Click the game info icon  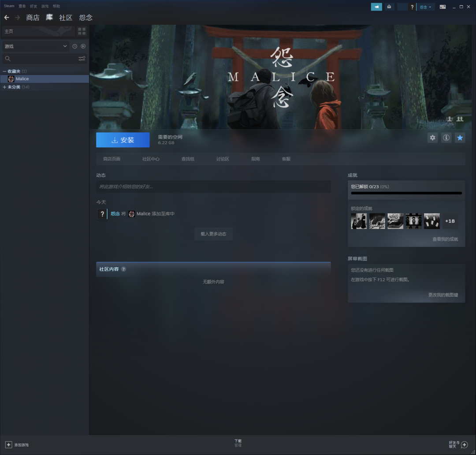[x=446, y=138]
